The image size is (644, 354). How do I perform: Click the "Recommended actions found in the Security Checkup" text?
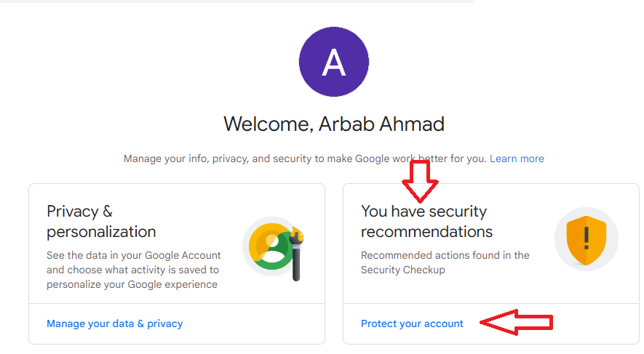tap(445, 262)
